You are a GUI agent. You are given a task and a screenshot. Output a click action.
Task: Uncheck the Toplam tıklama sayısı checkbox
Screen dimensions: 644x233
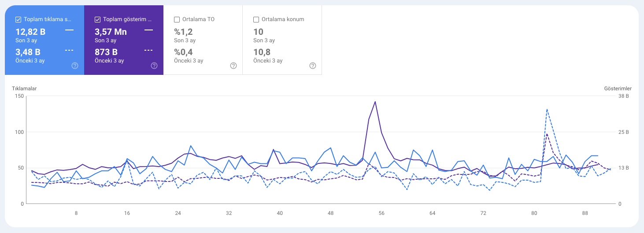[18, 19]
